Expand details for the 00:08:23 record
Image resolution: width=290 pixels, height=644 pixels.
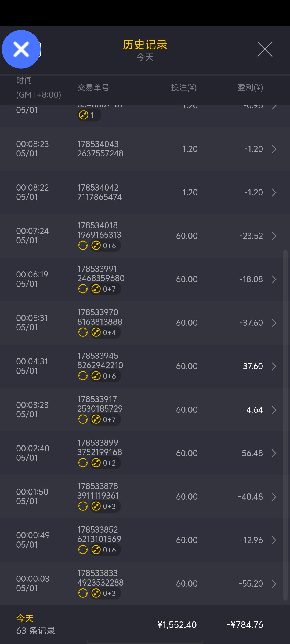pyautogui.click(x=274, y=149)
